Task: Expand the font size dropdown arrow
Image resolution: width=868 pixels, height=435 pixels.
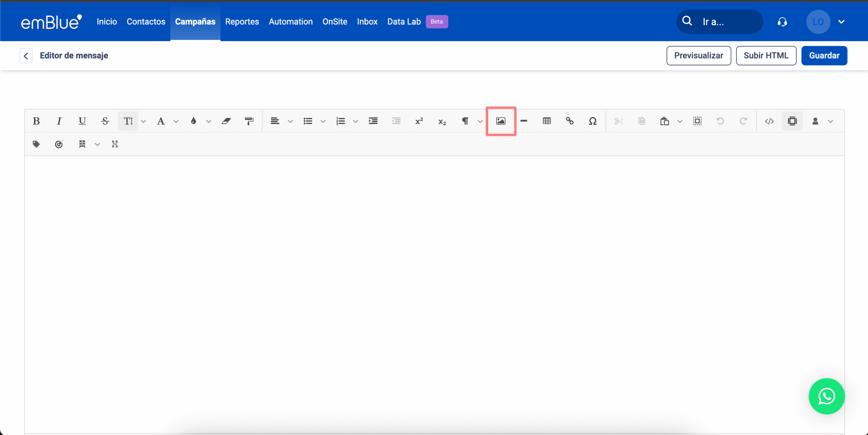Action: coord(143,121)
